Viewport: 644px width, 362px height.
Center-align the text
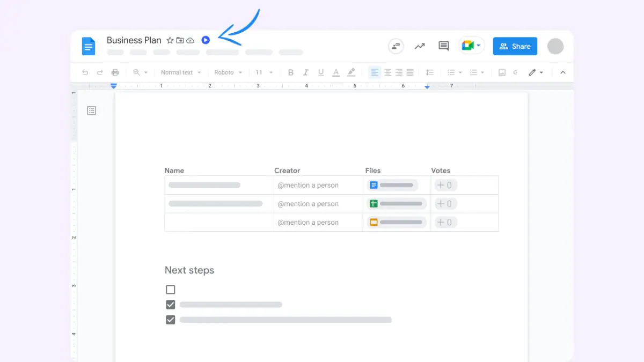(387, 72)
